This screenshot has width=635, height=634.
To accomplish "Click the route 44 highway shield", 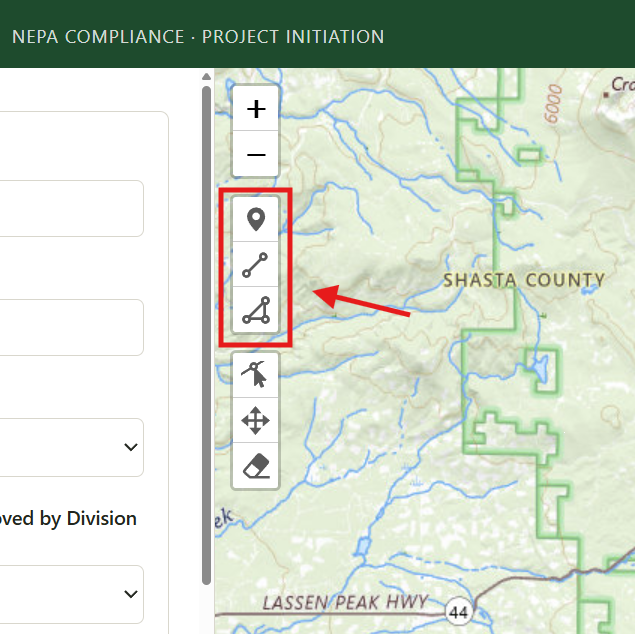I will tap(459, 612).
